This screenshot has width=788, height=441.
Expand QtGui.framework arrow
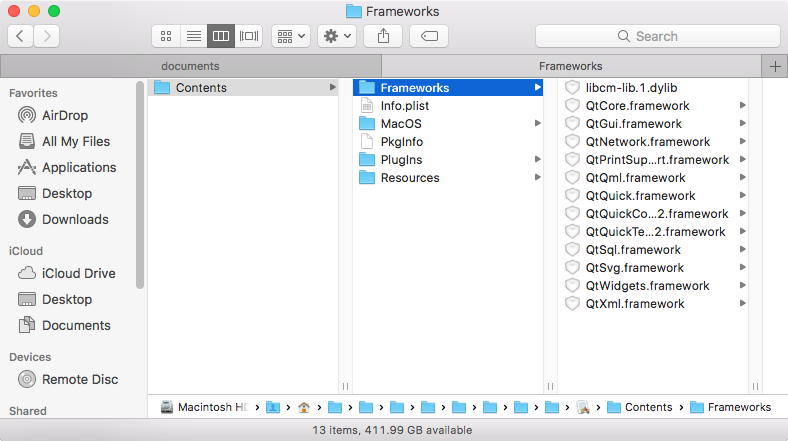[x=742, y=124]
